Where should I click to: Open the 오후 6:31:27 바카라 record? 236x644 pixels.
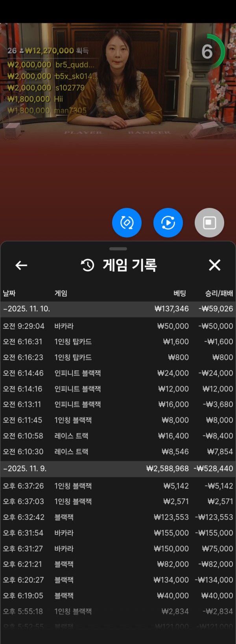118,549
